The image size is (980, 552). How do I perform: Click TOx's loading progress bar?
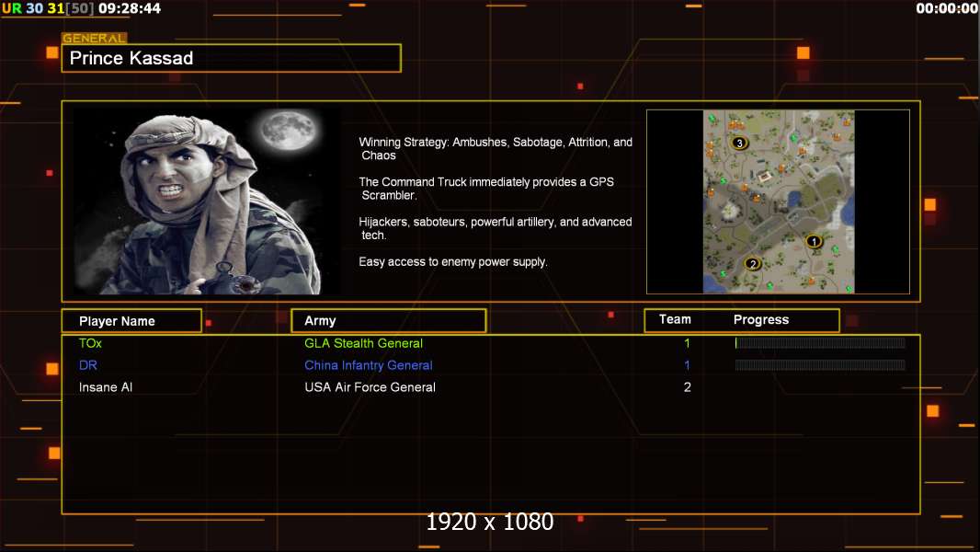(819, 343)
